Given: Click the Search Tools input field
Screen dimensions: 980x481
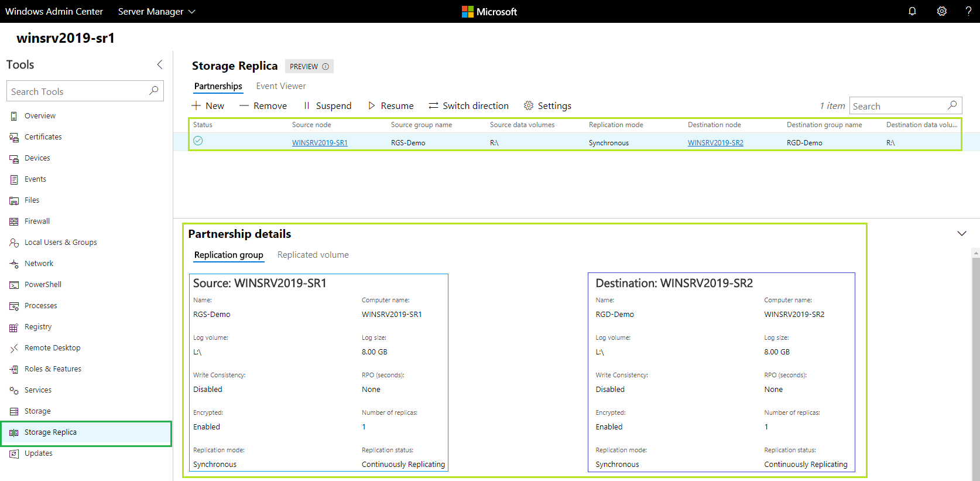Looking at the screenshot, I should 85,91.
